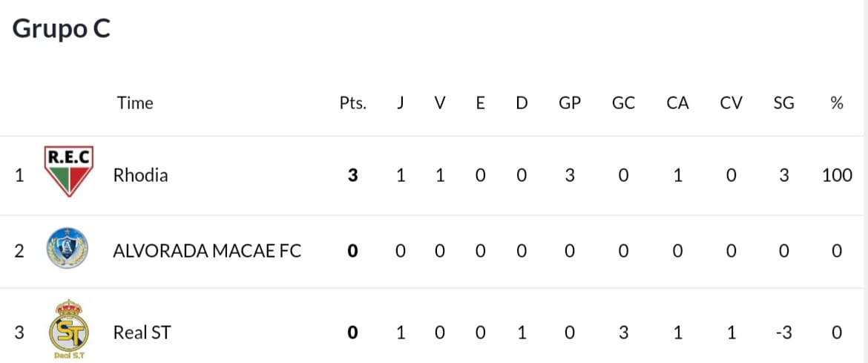868x363 pixels.
Task: Select the J games played header
Action: (x=400, y=103)
